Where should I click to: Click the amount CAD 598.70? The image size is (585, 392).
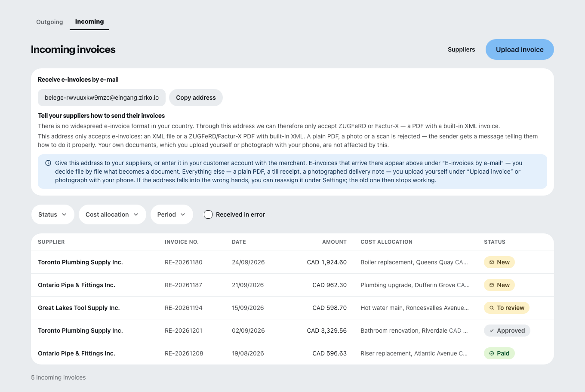329,308
